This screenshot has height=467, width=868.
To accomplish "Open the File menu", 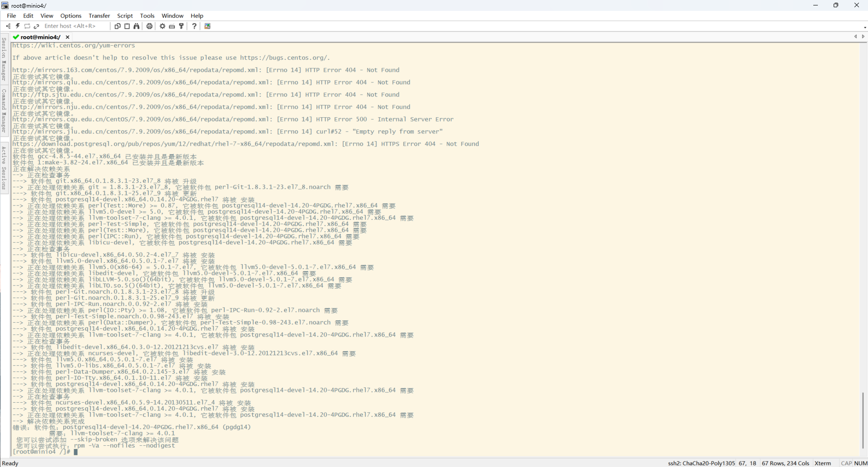I will [x=11, y=16].
